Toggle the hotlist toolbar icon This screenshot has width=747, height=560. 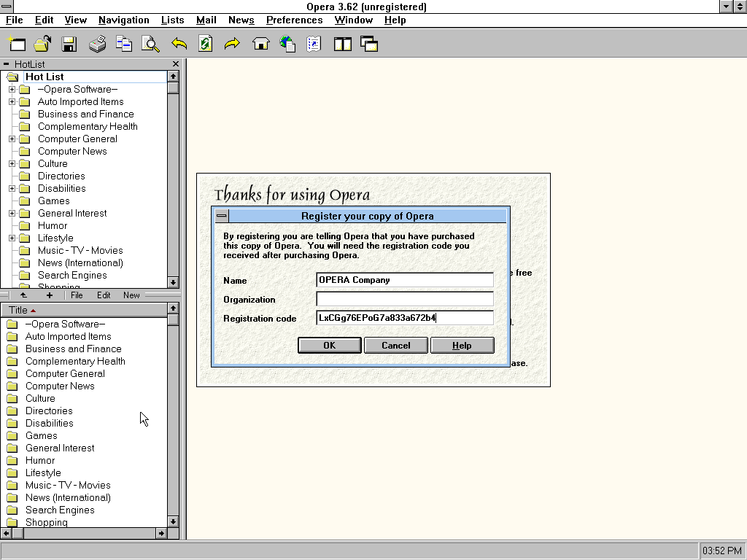[x=314, y=44]
